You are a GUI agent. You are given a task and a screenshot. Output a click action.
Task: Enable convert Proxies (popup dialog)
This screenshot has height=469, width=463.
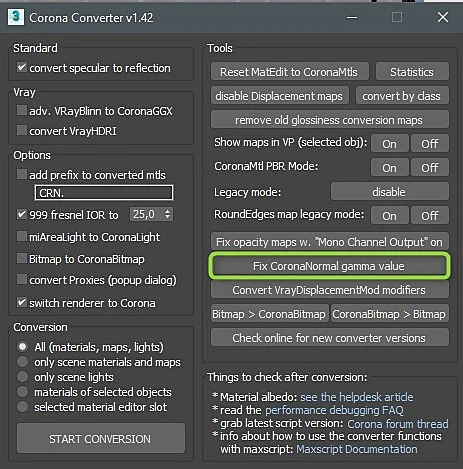pyautogui.click(x=22, y=279)
